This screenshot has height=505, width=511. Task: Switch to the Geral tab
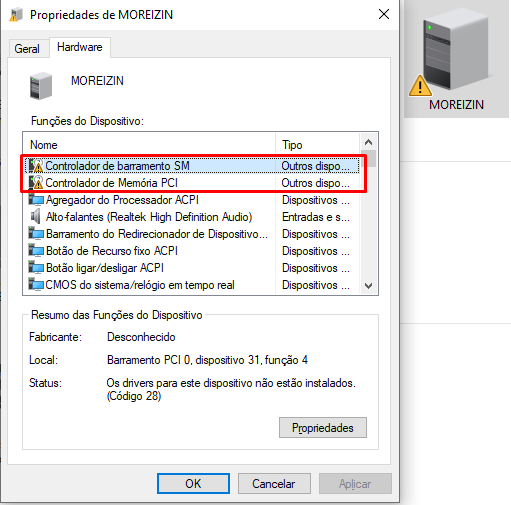coord(27,49)
